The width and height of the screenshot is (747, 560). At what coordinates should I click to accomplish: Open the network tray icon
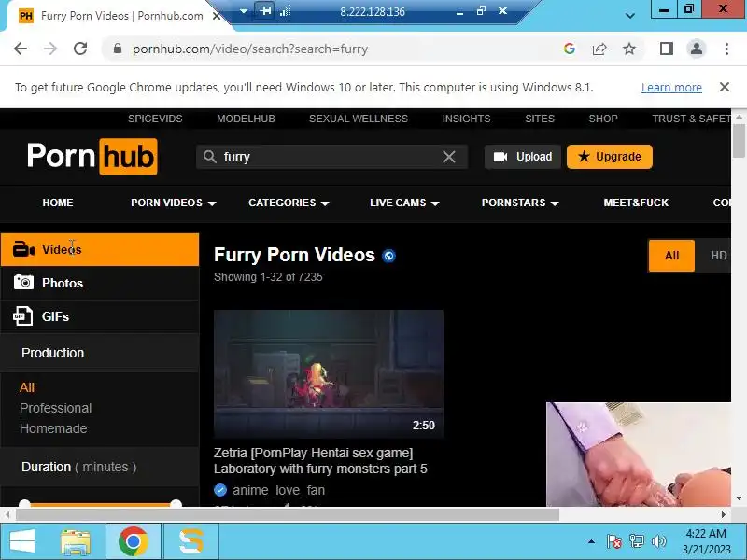click(x=636, y=541)
